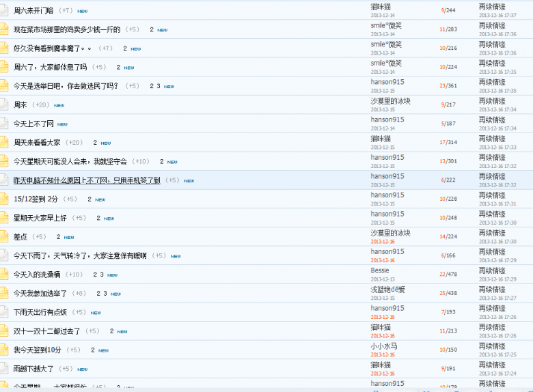Click folder icon beside 差点 thread
The height and width of the screenshot is (392, 533).
4,236
